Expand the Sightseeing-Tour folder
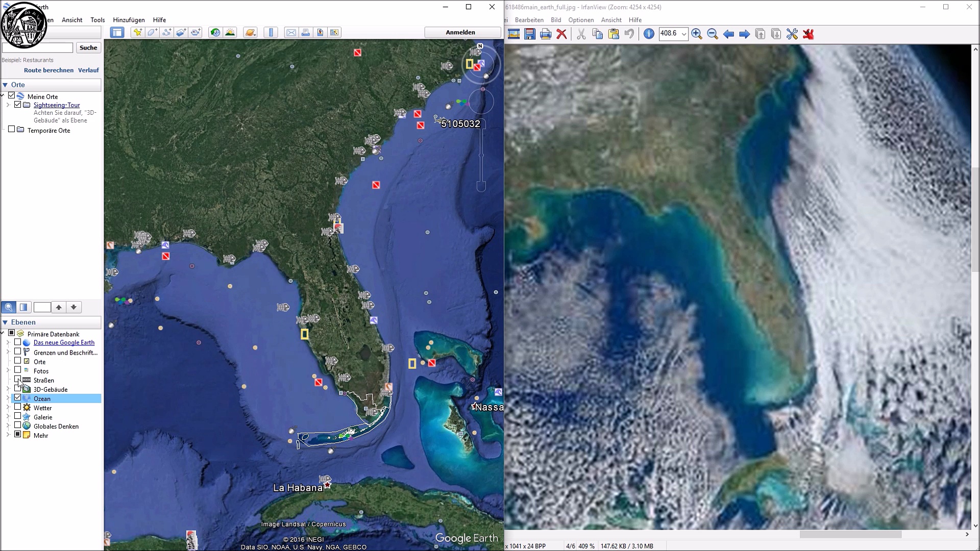 click(x=8, y=105)
